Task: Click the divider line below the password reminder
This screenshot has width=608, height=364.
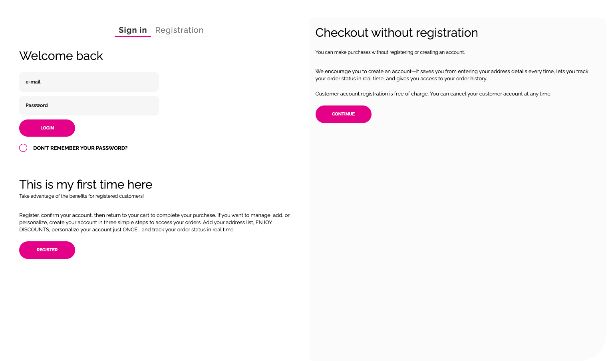Action: coord(89,168)
